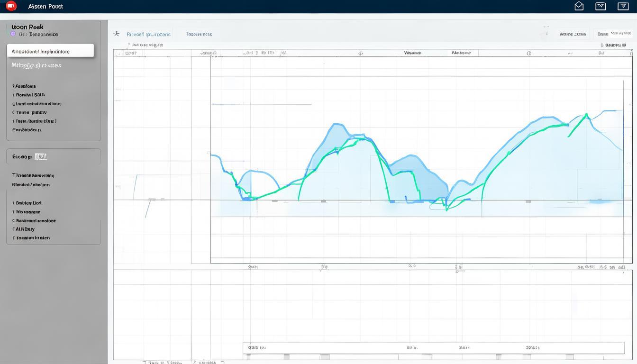This screenshot has width=637, height=364.
Task: Open the second blue tab in chart header
Action: (199, 34)
